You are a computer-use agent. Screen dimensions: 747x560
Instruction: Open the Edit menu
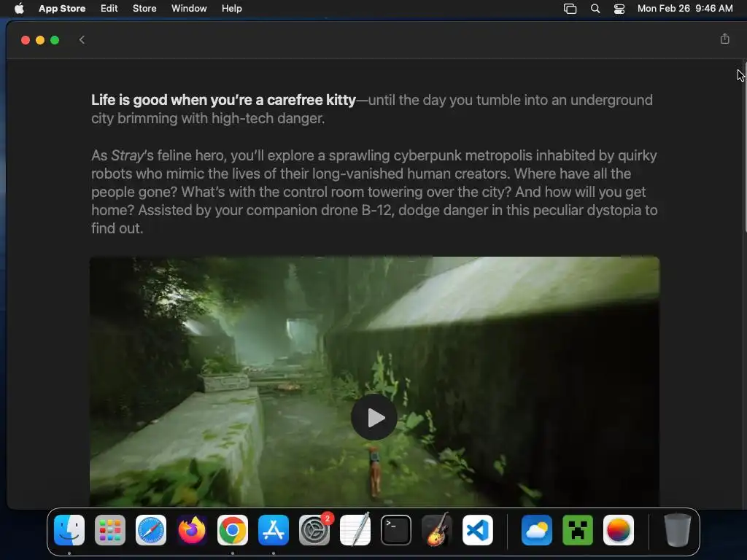[x=109, y=9]
